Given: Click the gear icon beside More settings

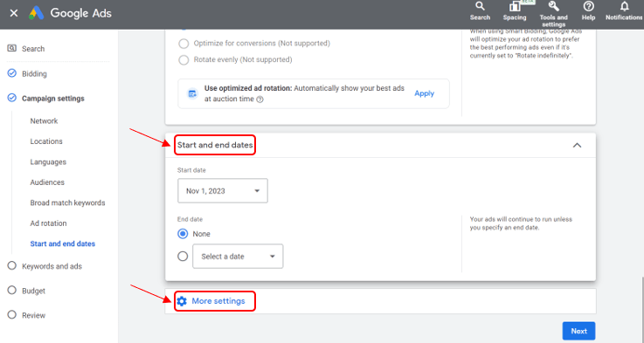Looking at the screenshot, I should 182,301.
